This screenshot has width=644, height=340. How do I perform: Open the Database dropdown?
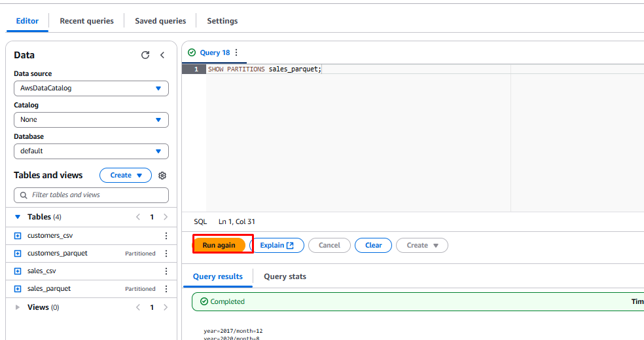(x=91, y=151)
